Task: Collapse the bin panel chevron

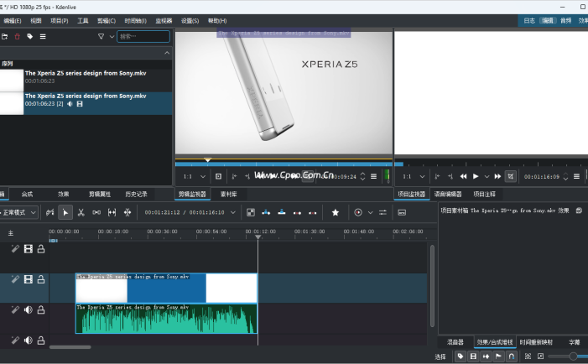Action: point(167,53)
